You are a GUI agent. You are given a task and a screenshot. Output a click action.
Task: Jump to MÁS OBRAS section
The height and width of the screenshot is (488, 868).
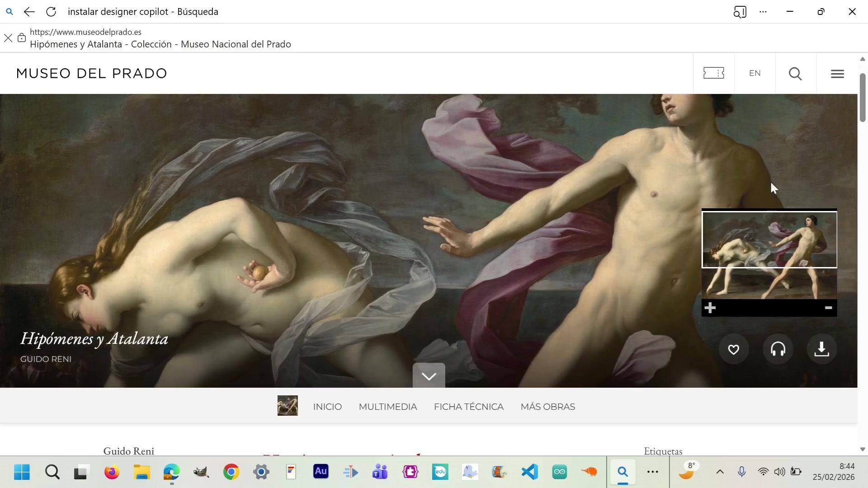click(547, 407)
